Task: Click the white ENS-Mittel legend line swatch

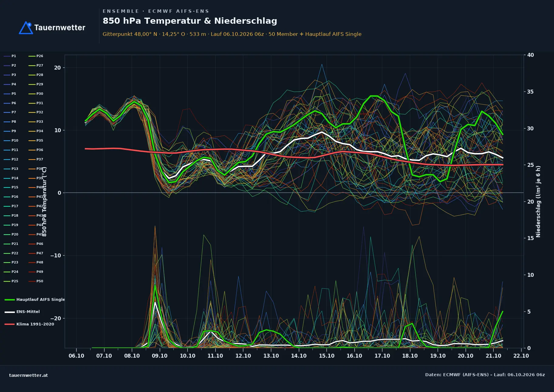Action: [x=10, y=312]
